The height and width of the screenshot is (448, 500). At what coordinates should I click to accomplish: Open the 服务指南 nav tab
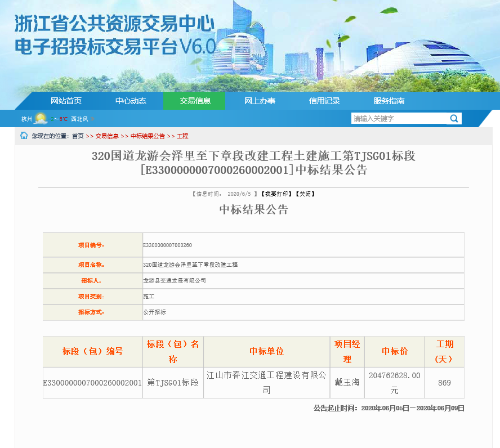tap(389, 101)
